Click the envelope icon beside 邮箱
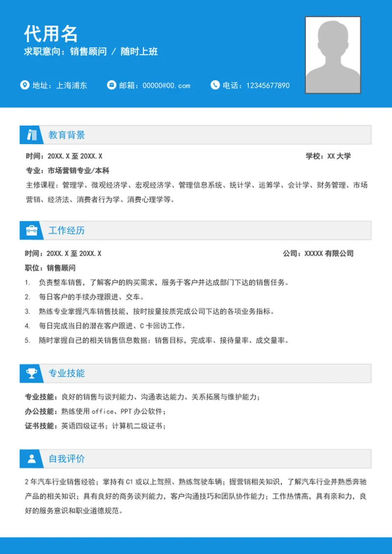Viewport: 392px width, 554px height. tap(112, 85)
